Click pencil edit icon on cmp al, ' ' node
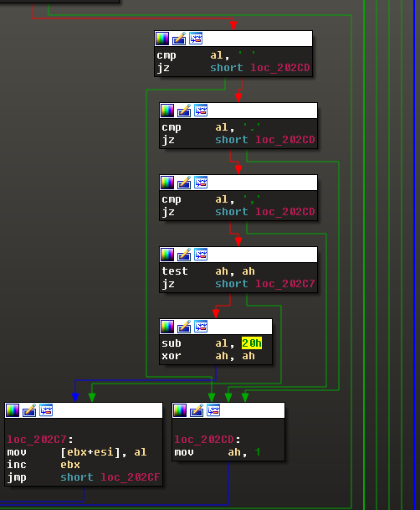The height and width of the screenshot is (510, 420). pyautogui.click(x=179, y=39)
